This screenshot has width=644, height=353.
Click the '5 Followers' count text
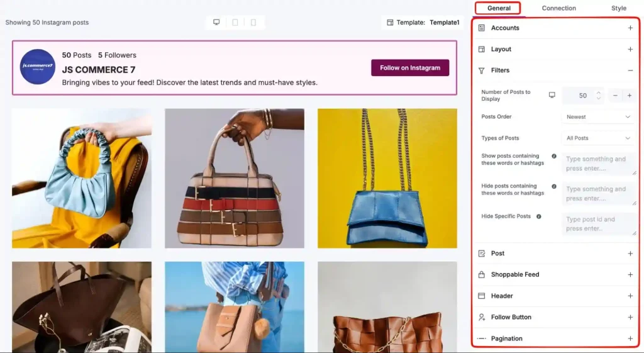pyautogui.click(x=117, y=55)
